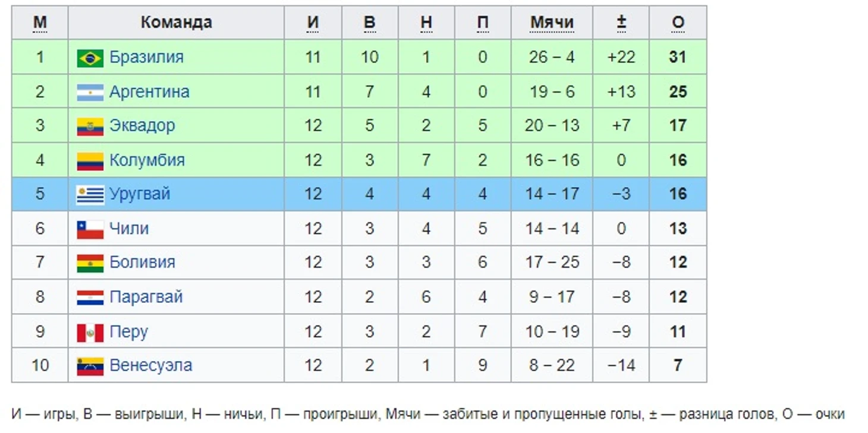
Task: Click Brazil's 31 points cell
Action: [678, 58]
